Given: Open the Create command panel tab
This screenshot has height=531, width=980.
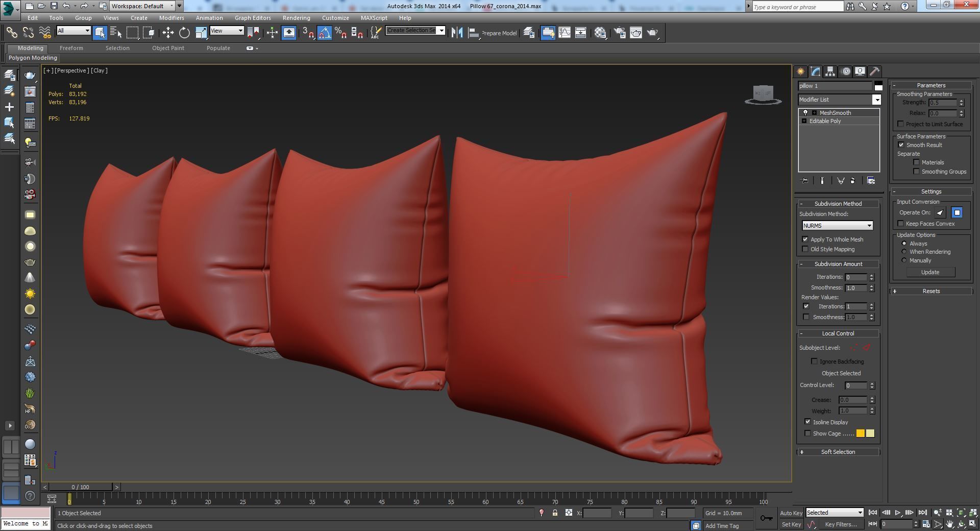Looking at the screenshot, I should (800, 71).
